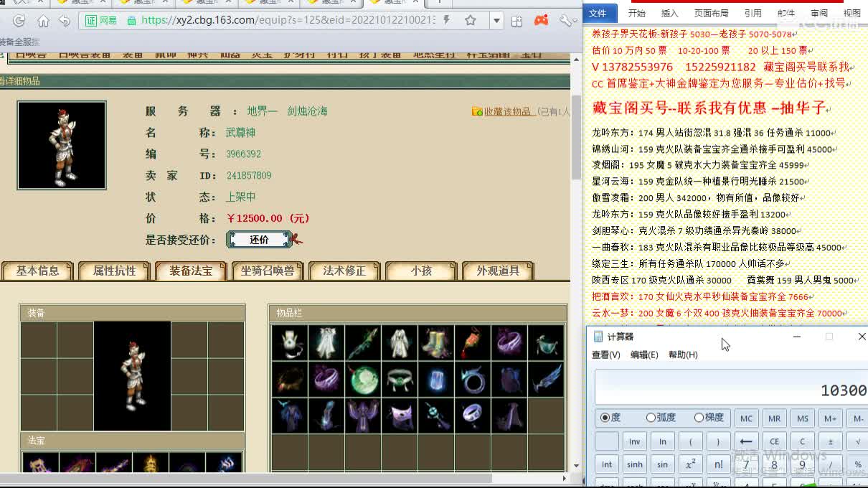Open the calculator 帮助(H) menu

click(x=683, y=355)
